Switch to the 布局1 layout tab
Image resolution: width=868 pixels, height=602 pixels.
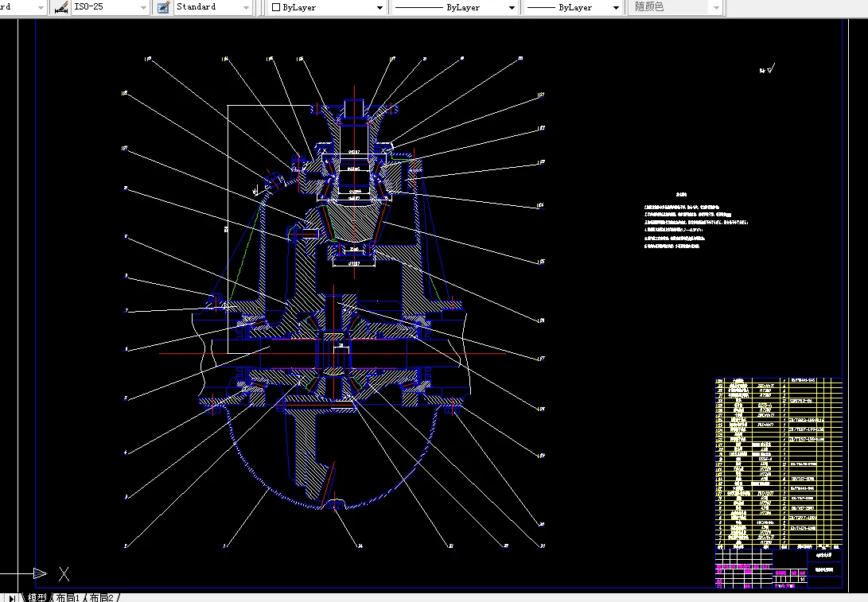point(68,597)
